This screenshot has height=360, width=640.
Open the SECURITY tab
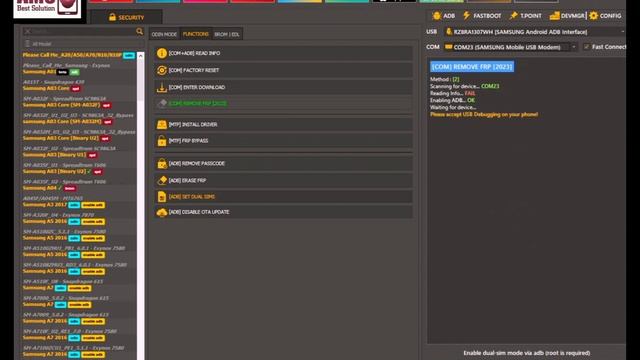tap(126, 18)
